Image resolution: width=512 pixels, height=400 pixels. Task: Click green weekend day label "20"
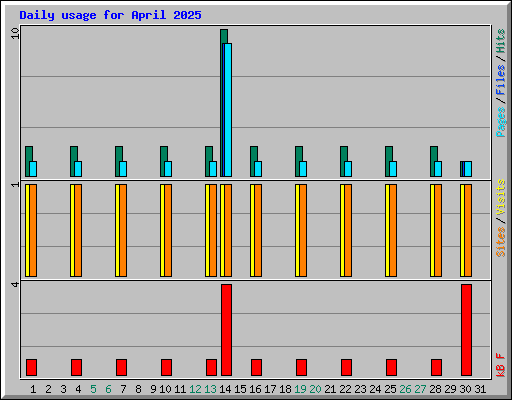click(315, 389)
